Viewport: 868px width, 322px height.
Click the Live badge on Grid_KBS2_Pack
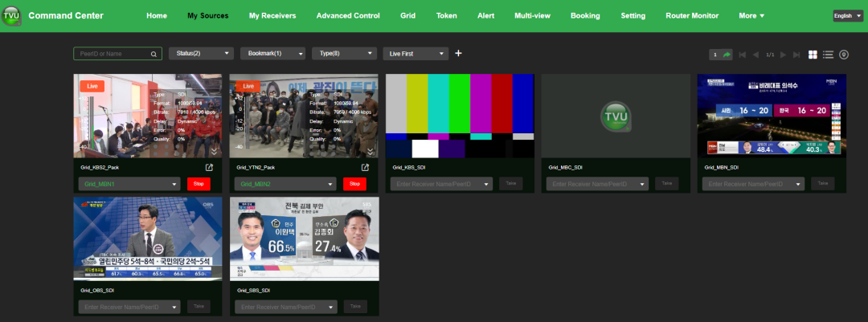pos(92,86)
